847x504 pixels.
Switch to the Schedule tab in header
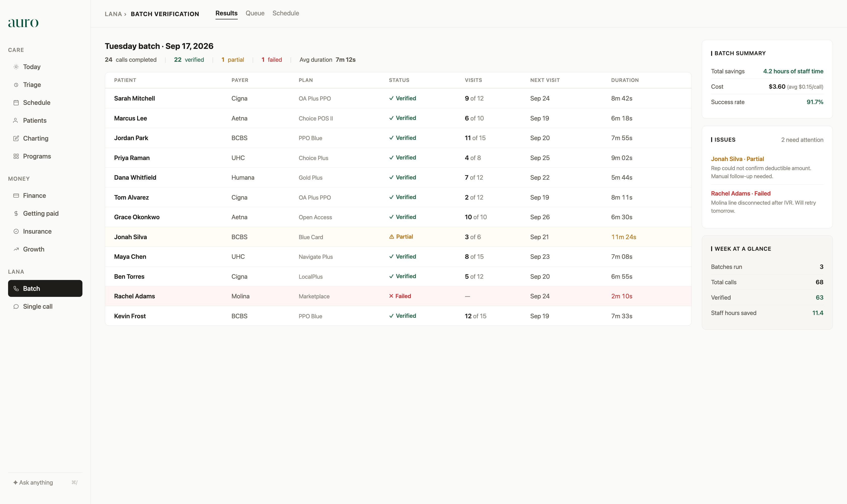pyautogui.click(x=286, y=13)
